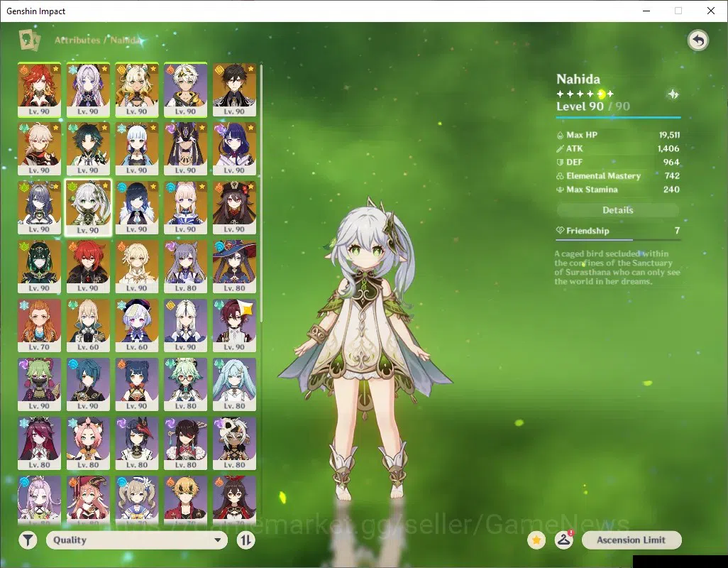Click the back arrow return button
The height and width of the screenshot is (568, 728).
[697, 41]
